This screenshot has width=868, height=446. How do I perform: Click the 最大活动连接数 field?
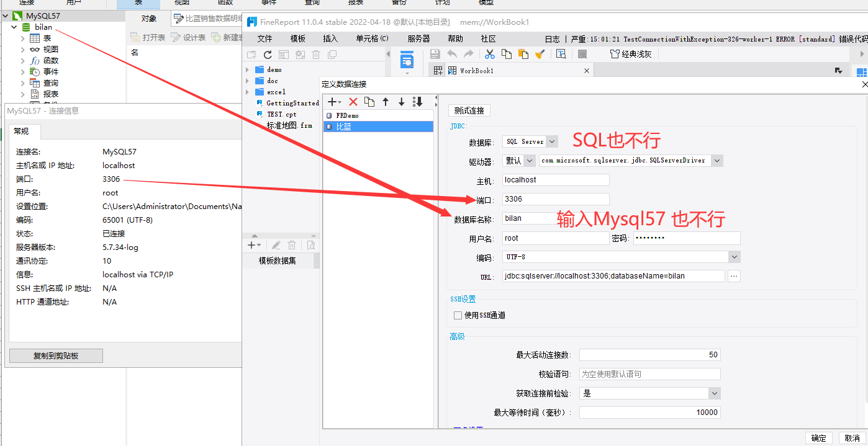point(650,355)
